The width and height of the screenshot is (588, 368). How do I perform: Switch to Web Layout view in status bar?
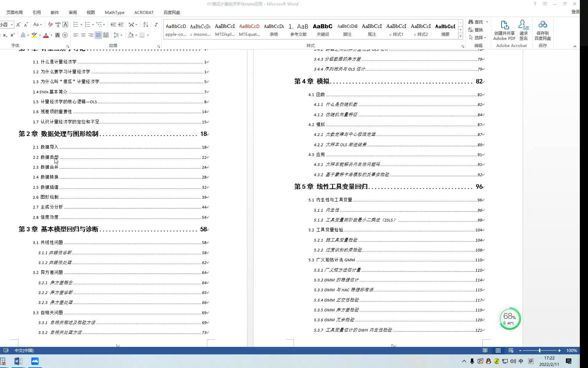pyautogui.click(x=511, y=350)
